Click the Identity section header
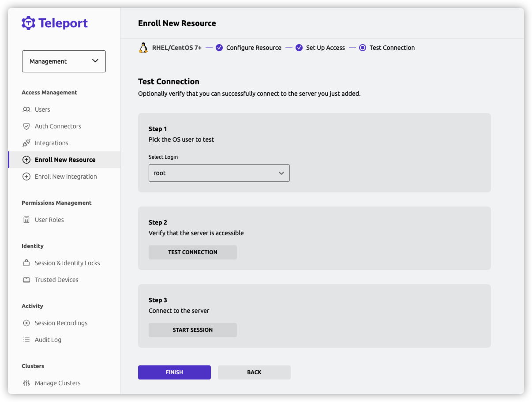Screen dimensions: 532x402 click(x=33, y=246)
